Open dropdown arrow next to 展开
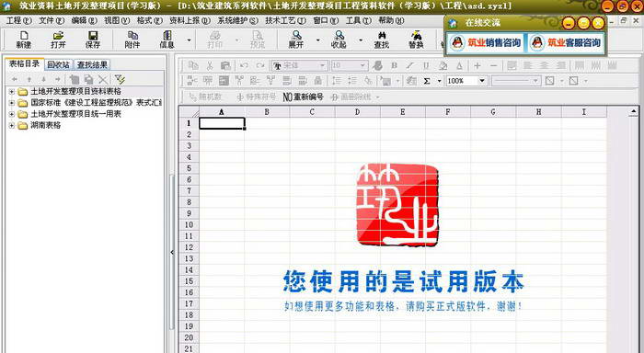 coord(318,40)
